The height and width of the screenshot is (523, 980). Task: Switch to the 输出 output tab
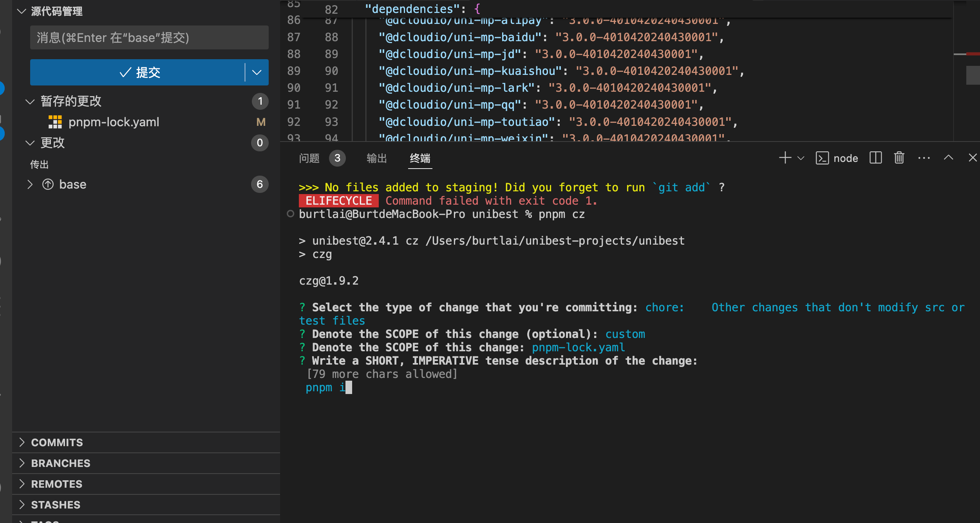tap(376, 158)
